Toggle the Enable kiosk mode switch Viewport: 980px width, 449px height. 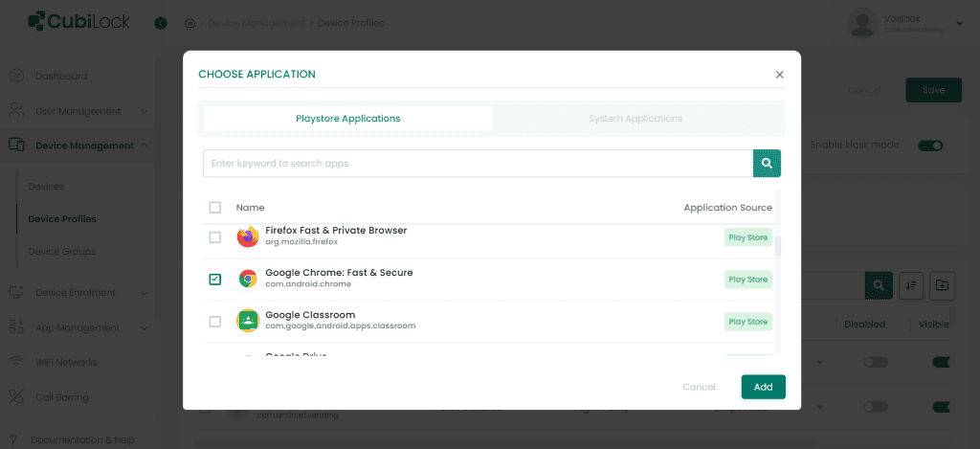[930, 146]
